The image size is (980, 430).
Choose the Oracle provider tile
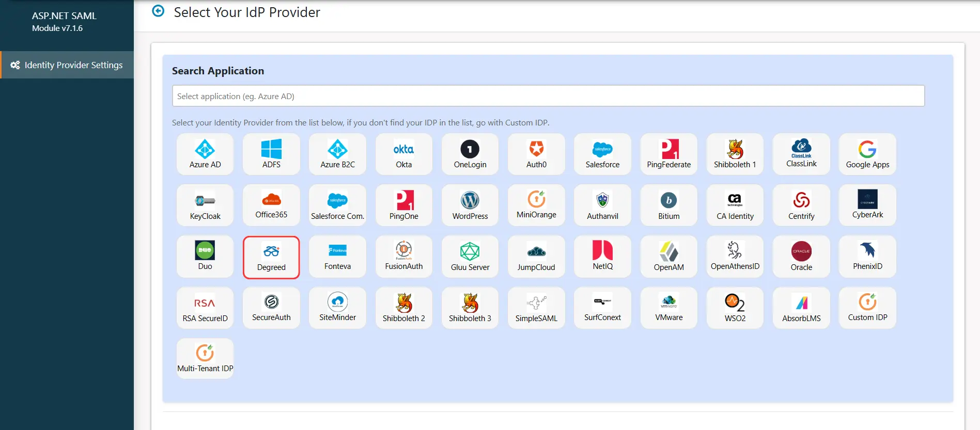pyautogui.click(x=801, y=257)
